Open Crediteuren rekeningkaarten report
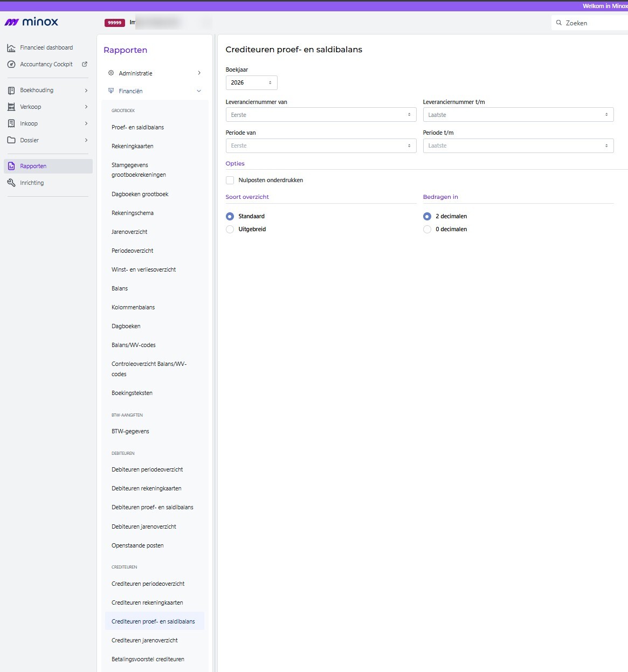628x672 pixels. pos(147,602)
